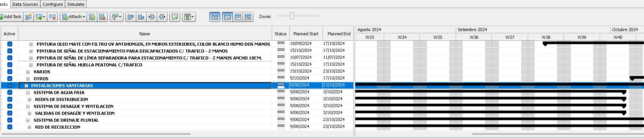Toggle Active checkbox for OTROS row

pyautogui.click(x=10, y=79)
